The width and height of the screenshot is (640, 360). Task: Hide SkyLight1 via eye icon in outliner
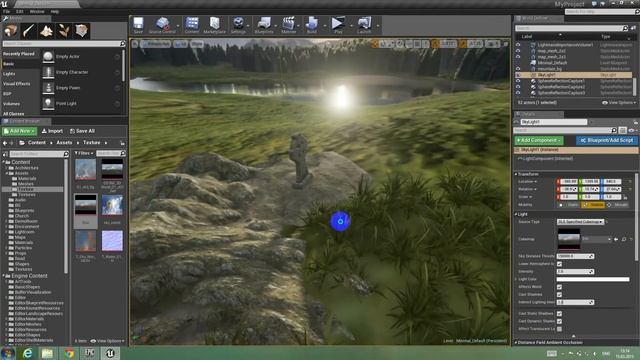click(518, 75)
